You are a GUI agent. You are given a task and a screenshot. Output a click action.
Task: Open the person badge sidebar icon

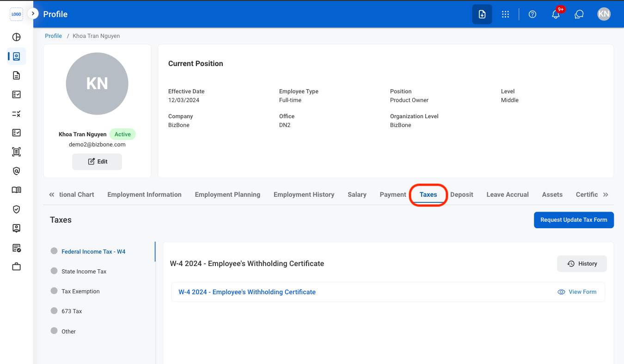(x=16, y=228)
